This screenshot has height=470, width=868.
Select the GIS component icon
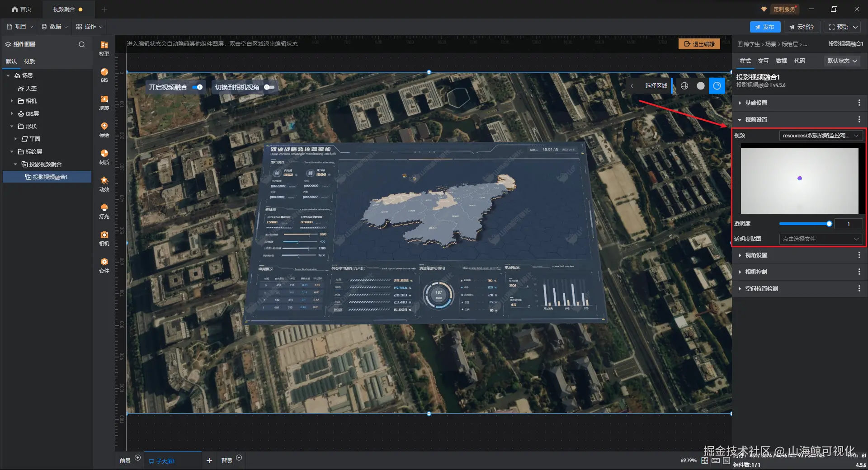click(104, 75)
